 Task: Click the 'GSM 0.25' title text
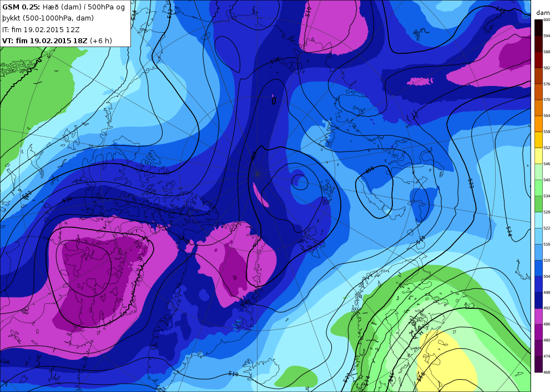pos(21,7)
